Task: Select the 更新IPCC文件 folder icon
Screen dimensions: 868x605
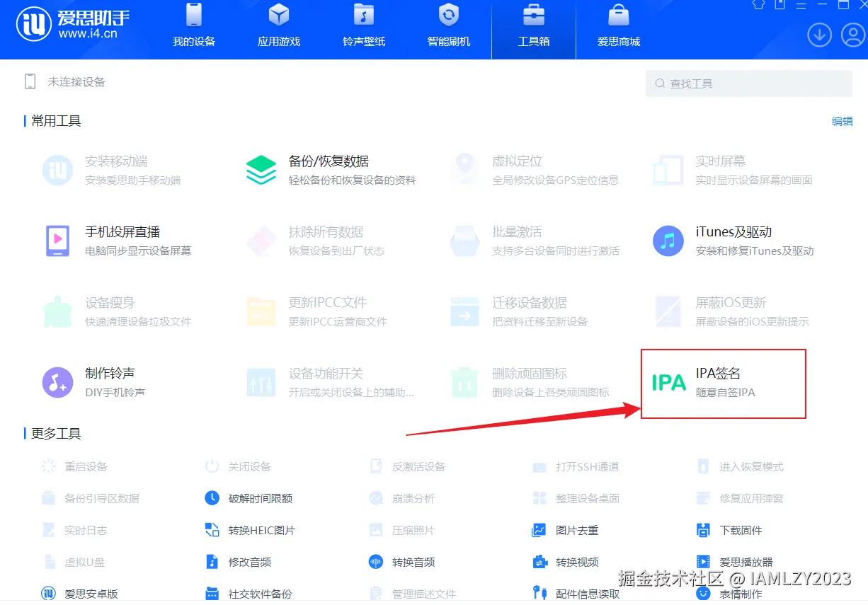Action: [x=261, y=311]
